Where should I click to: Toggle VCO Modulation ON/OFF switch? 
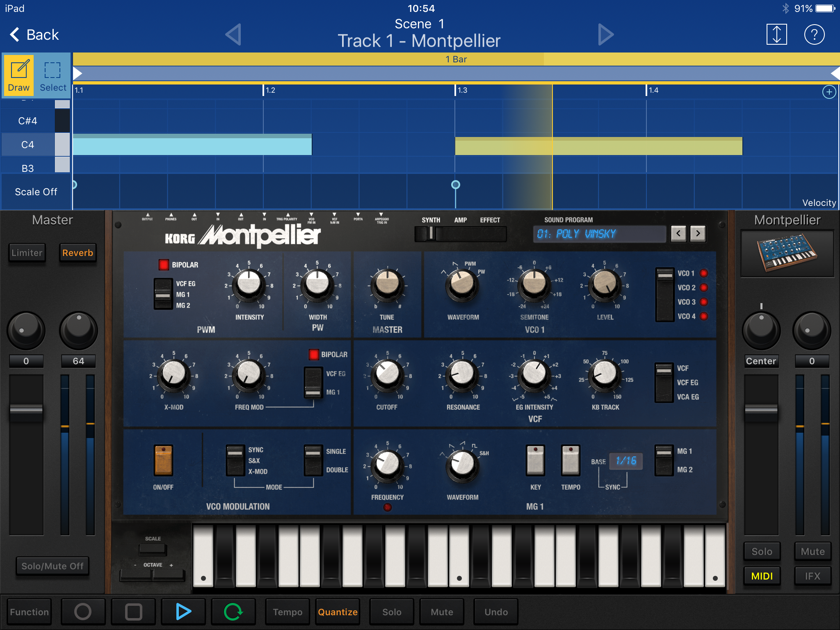click(163, 460)
